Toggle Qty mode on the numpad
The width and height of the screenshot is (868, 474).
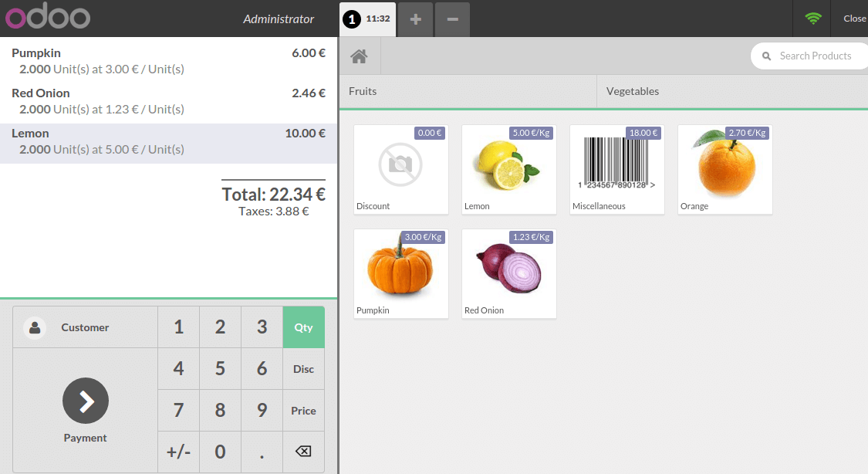click(303, 327)
